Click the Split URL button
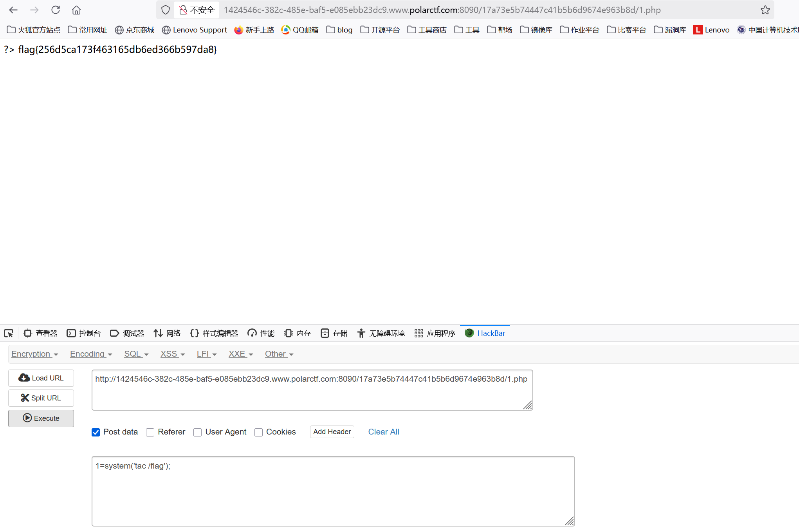This screenshot has height=532, width=799. 41,398
